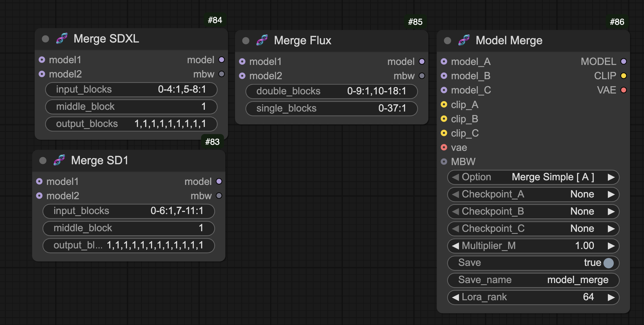Collapse Merge SDXL node via its gray dot
The image size is (644, 325).
tap(45, 39)
